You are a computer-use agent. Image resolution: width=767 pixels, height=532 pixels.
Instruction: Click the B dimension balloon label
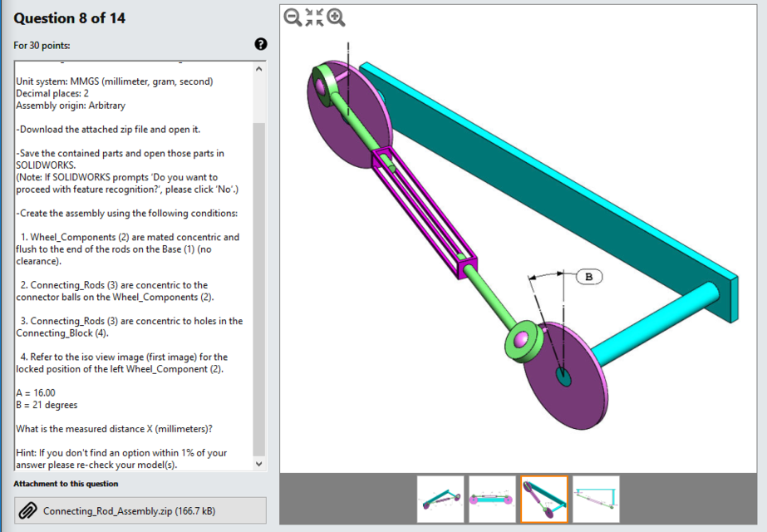point(588,277)
